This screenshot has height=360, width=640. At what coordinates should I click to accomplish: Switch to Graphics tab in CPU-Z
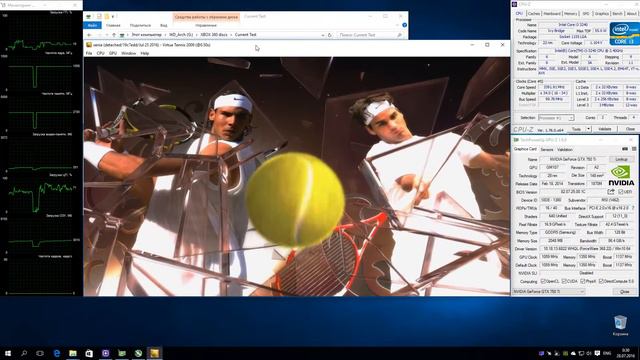602,13
